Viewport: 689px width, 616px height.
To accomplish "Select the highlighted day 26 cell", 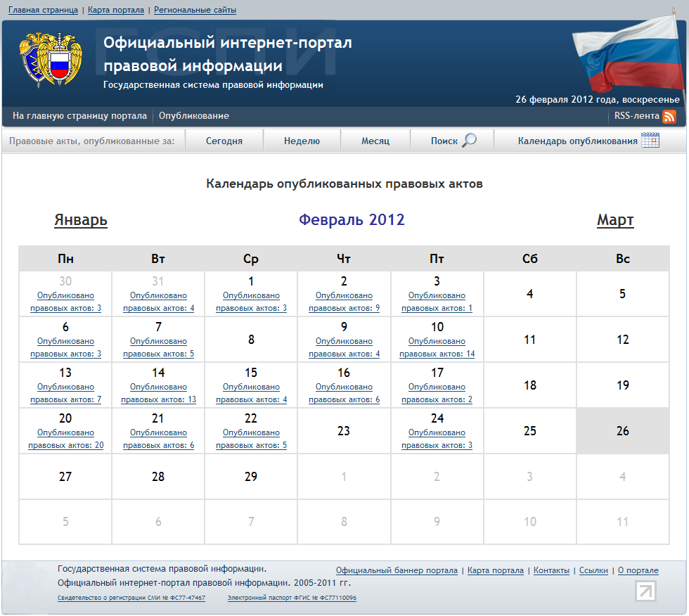I will point(622,431).
